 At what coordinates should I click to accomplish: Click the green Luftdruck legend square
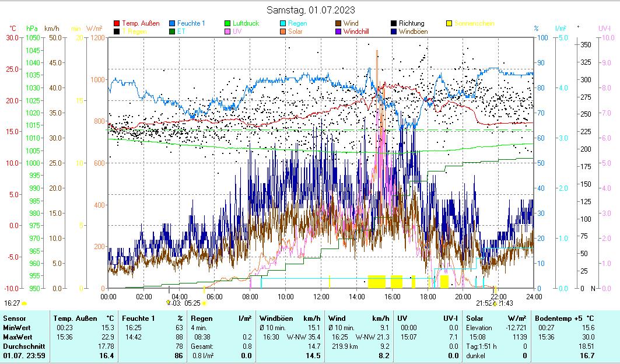click(x=227, y=24)
